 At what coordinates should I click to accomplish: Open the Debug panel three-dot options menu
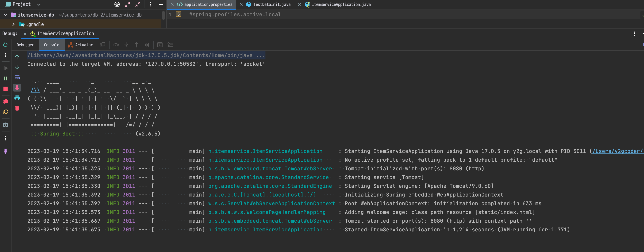[634, 33]
